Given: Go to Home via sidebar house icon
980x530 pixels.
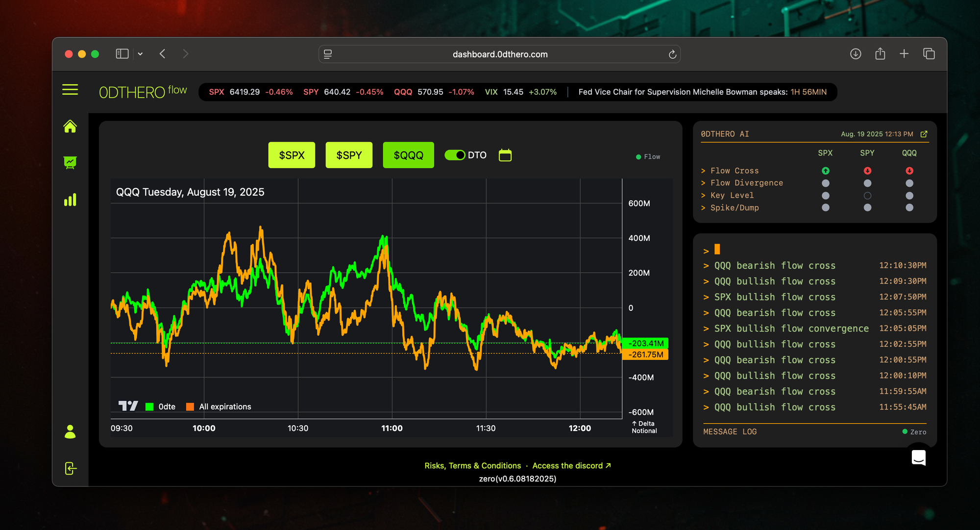Looking at the screenshot, I should point(70,126).
